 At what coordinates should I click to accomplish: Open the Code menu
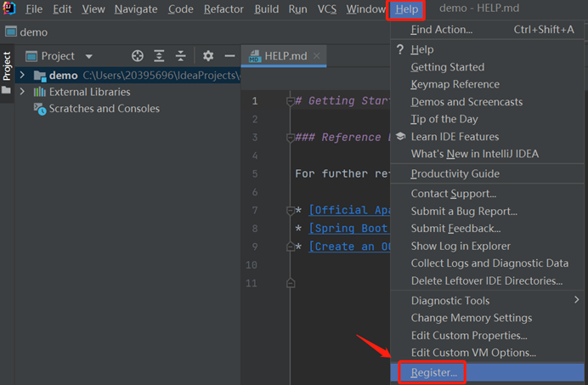(x=180, y=9)
